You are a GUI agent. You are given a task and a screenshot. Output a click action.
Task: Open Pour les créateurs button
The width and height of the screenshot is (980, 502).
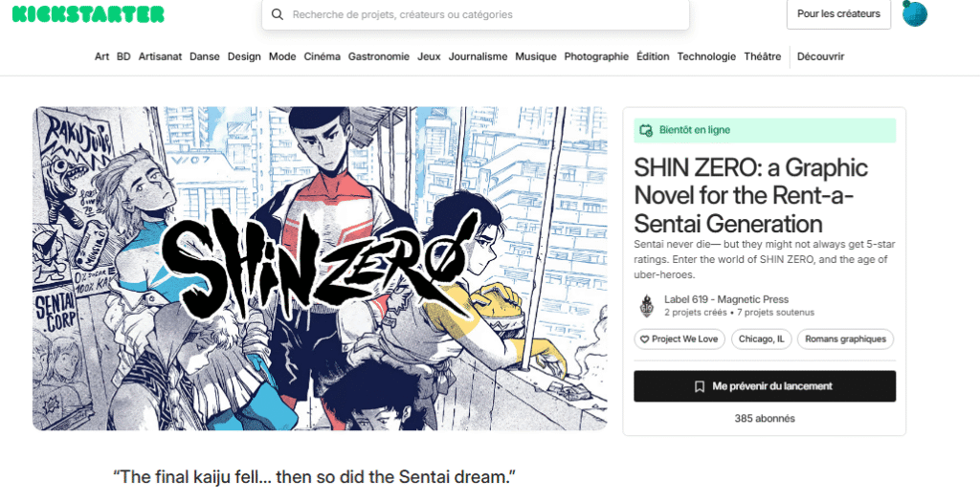[838, 13]
